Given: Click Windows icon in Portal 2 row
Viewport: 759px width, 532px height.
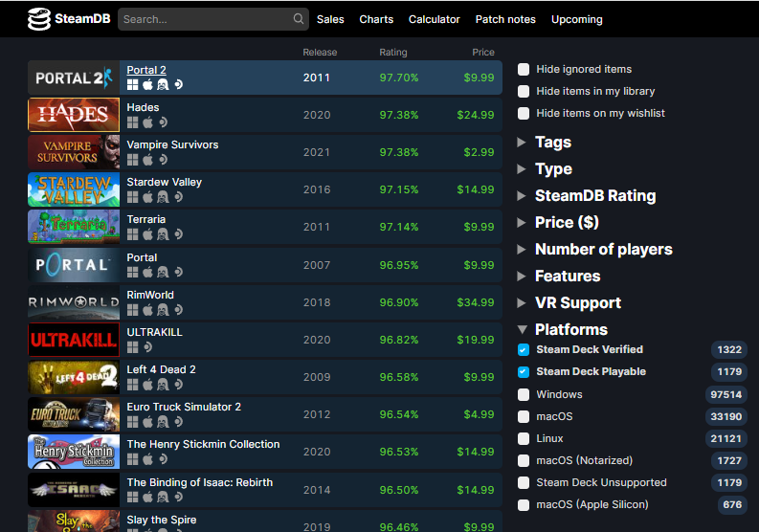Looking at the screenshot, I should click(133, 85).
